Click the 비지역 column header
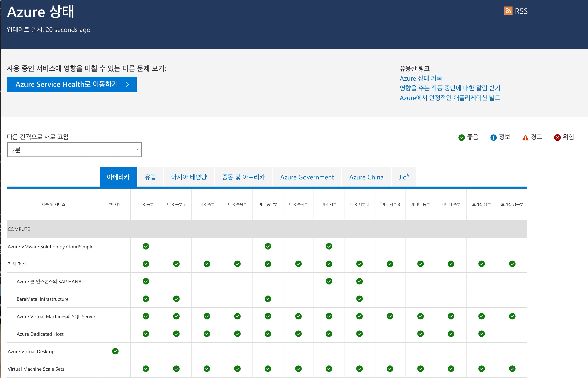The height and width of the screenshot is (378, 588). click(x=115, y=204)
